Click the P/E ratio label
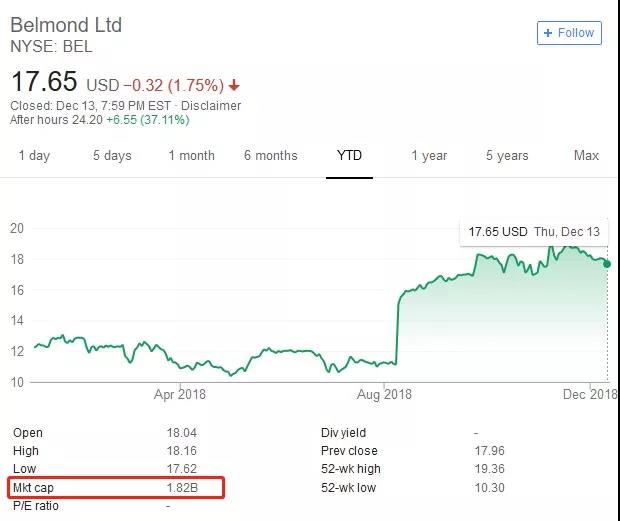 36,506
